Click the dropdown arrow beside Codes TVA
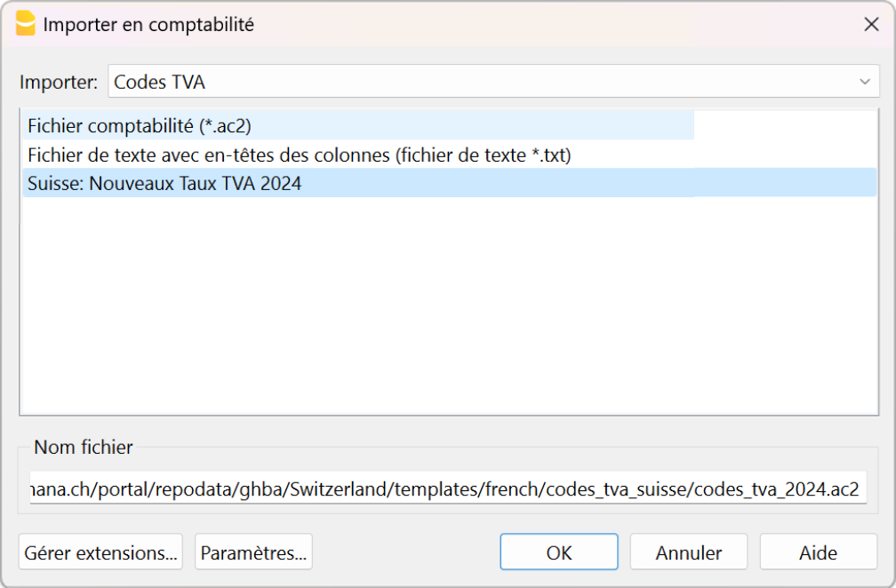Screen dimensions: 896x588 tap(867, 81)
